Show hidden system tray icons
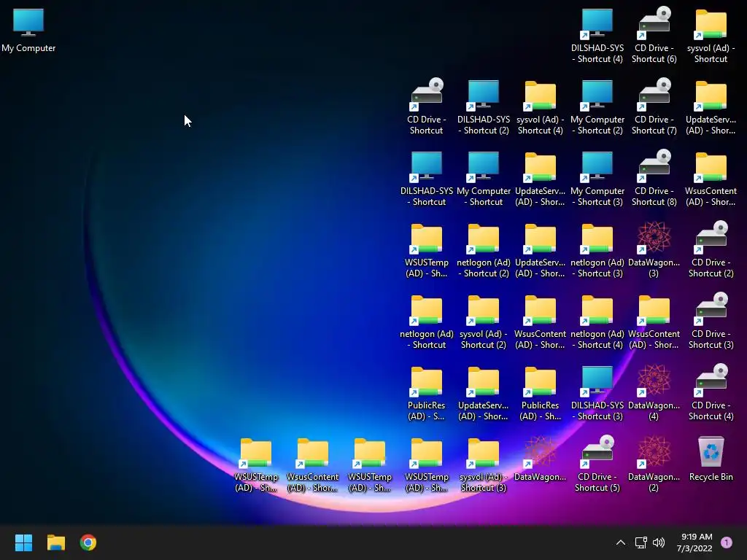747x560 pixels. click(620, 542)
